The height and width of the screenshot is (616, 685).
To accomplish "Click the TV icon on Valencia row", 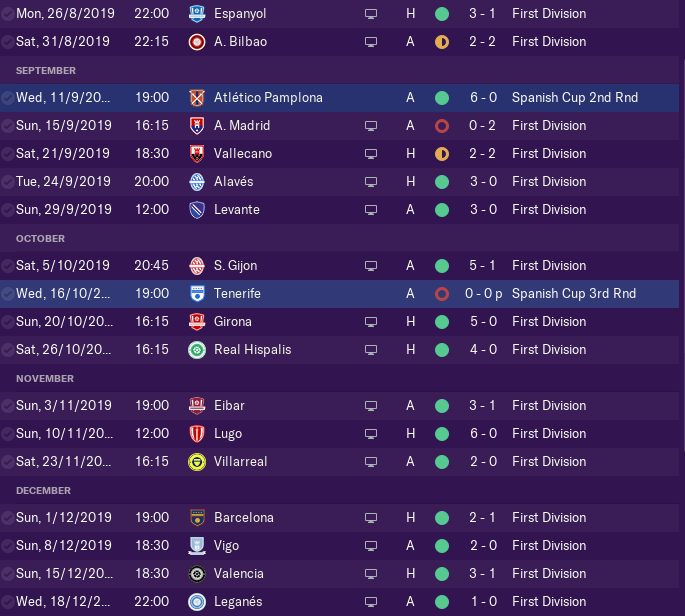I will click(x=372, y=574).
